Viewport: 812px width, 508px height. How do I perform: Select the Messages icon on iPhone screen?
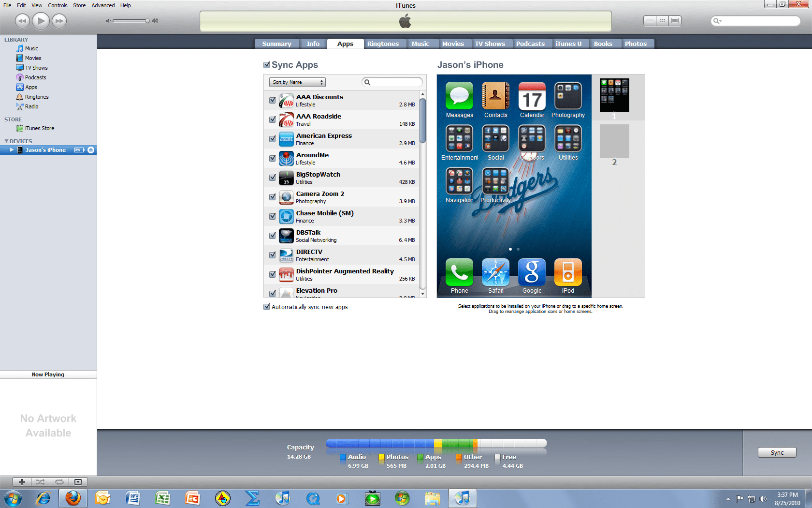459,96
